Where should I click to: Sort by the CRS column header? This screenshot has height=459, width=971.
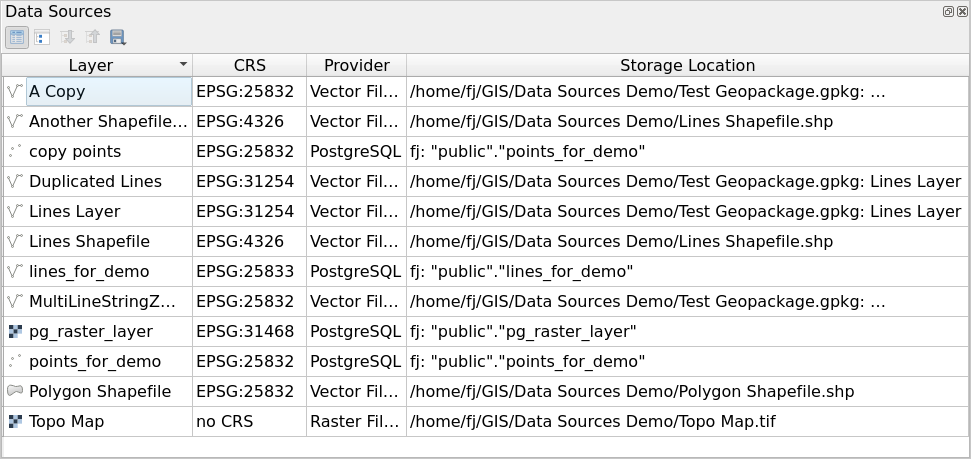[x=250, y=66]
